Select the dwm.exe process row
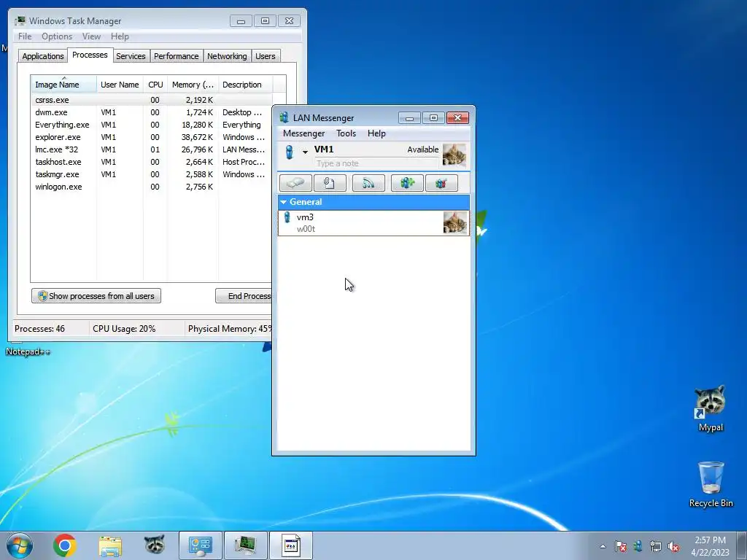The height and width of the screenshot is (560, 747). [x=152, y=112]
